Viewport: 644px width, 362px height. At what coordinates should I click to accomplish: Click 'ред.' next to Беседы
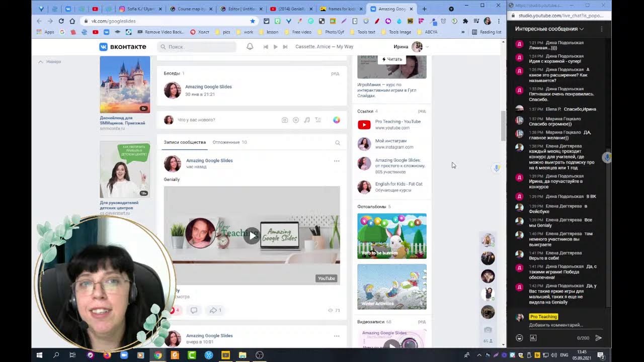(x=335, y=73)
